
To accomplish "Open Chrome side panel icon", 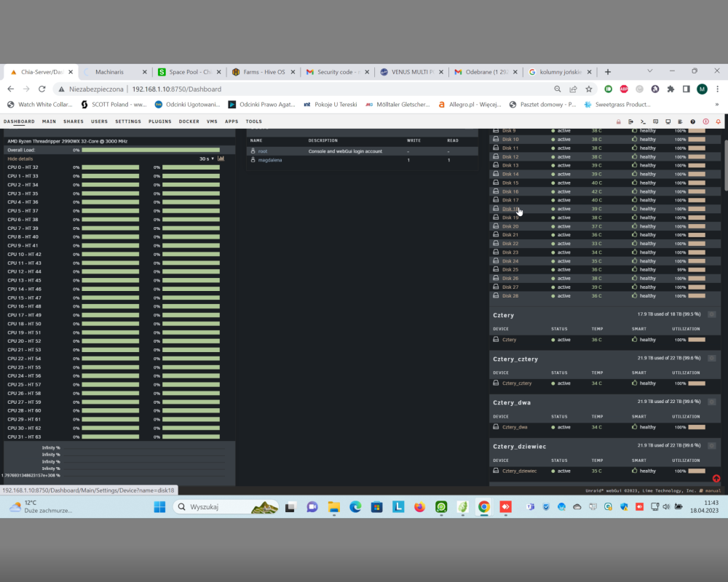I will click(x=687, y=89).
